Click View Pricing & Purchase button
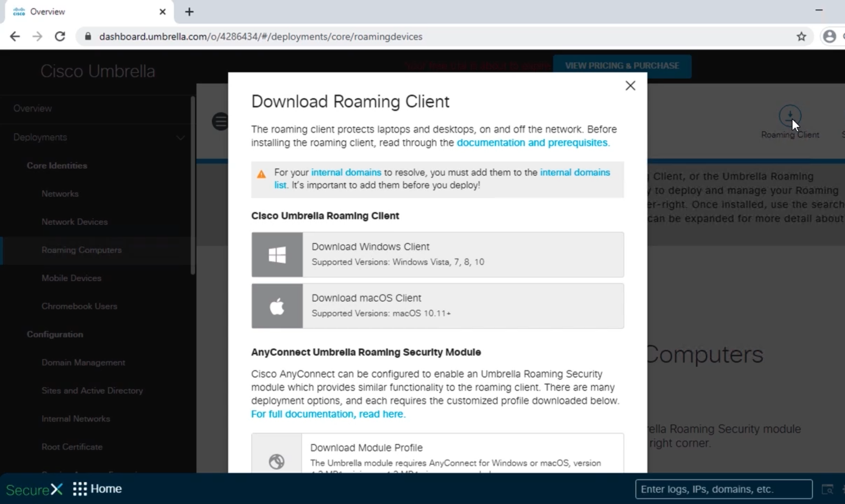Image resolution: width=845 pixels, height=504 pixels. [622, 66]
